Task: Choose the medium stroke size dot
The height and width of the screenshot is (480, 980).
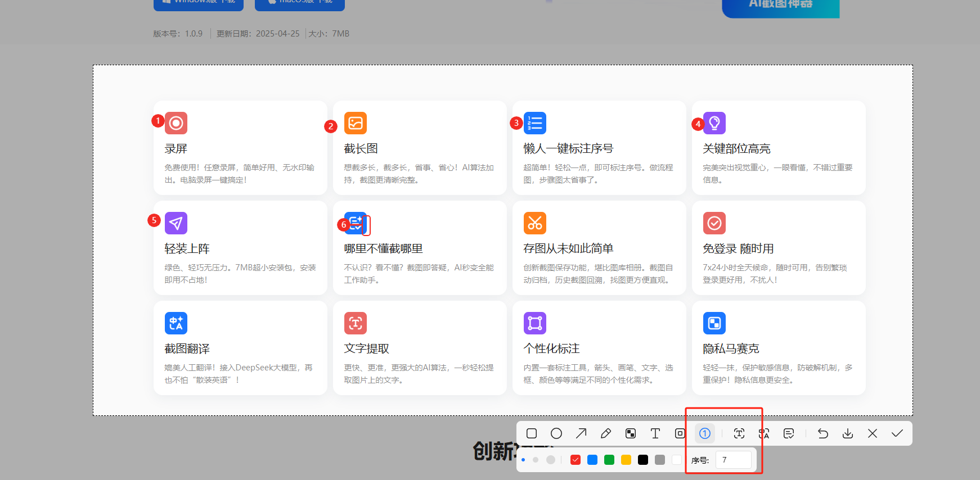Action: (x=536, y=460)
